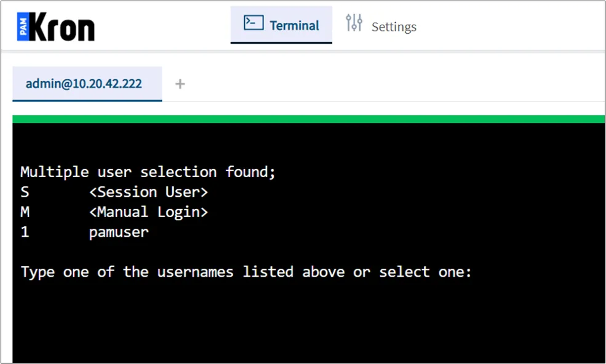Viewport: 606px width, 364px height.
Task: Click the Terminal label text
Action: click(295, 25)
